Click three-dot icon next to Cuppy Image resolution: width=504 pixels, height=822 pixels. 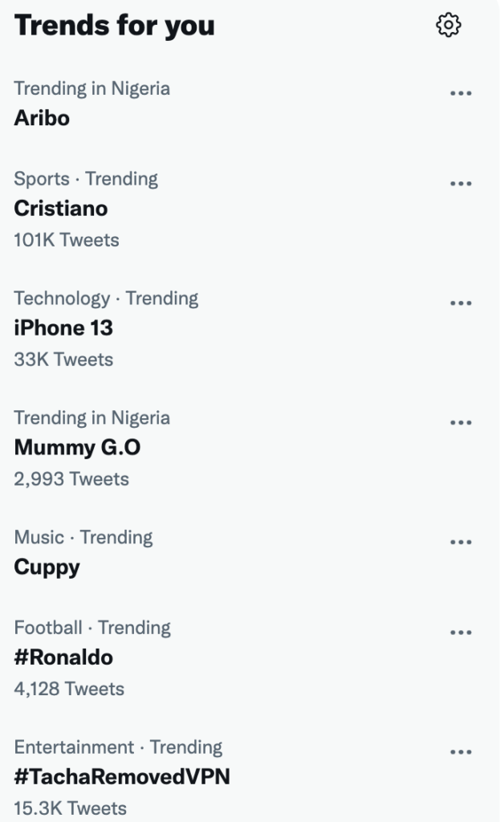tap(461, 542)
